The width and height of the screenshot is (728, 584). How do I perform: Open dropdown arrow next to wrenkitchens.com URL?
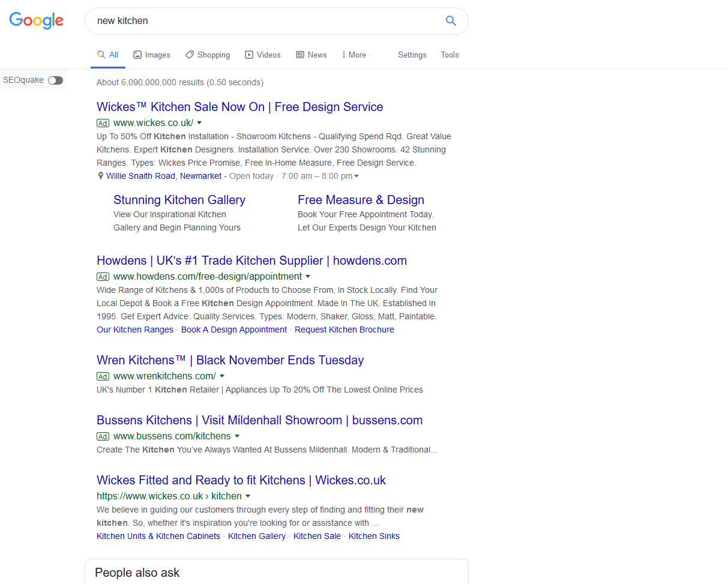tap(222, 376)
